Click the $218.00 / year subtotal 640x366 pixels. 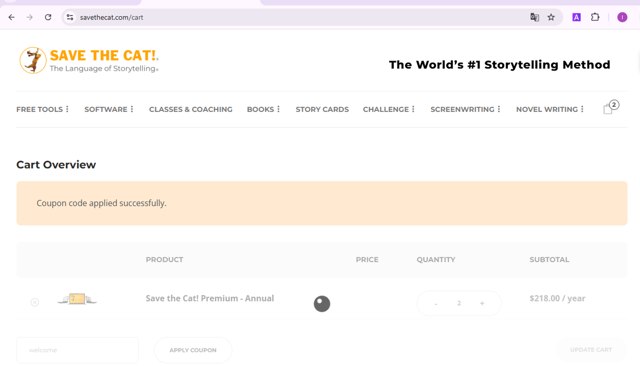click(x=557, y=298)
